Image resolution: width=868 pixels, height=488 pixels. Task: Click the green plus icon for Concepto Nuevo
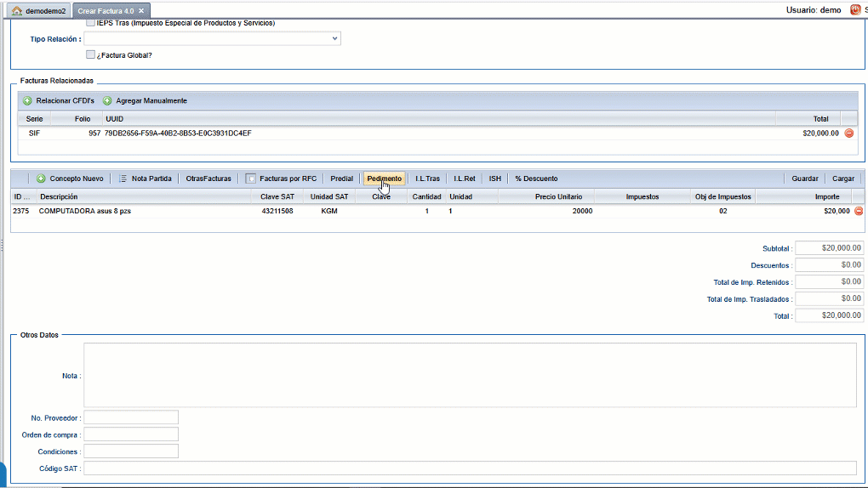tap(41, 179)
